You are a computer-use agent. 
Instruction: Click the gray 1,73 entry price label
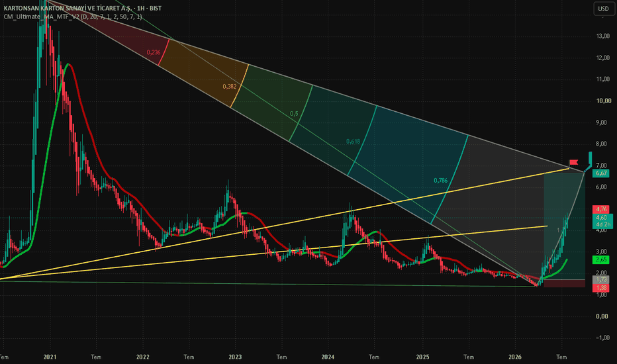pyautogui.click(x=601, y=279)
